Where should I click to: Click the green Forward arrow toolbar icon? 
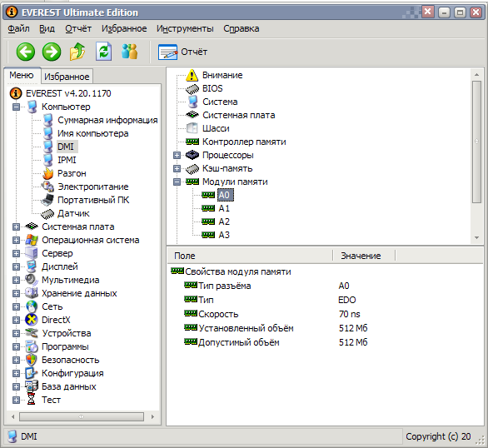tap(52, 52)
